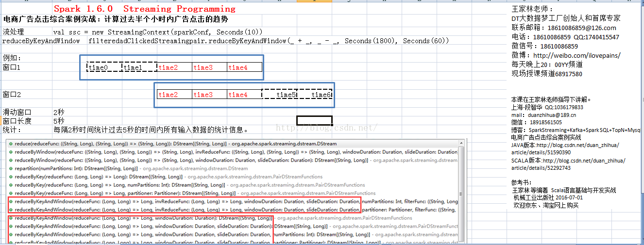Screen dimensions: 644x245
Task: Click the 博客: SparkStreaming+Kafka+SparkSQL line
Action: [576, 130]
